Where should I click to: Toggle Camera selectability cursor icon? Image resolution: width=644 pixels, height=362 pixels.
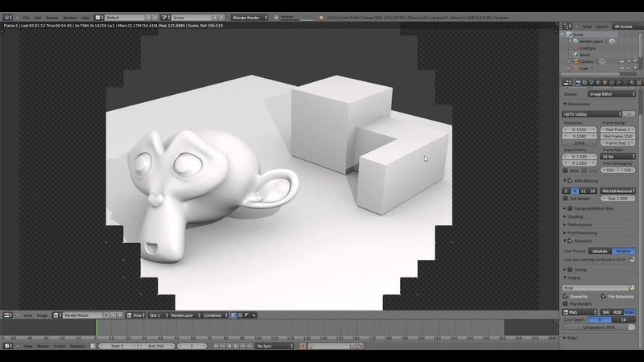coord(629,62)
